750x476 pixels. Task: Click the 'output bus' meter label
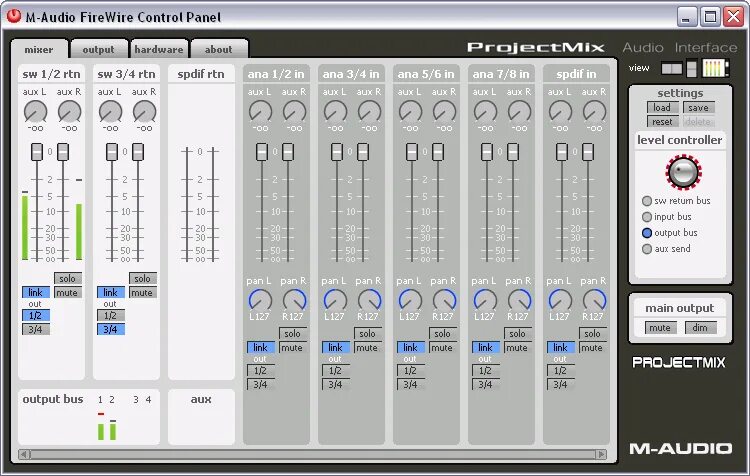tap(53, 399)
